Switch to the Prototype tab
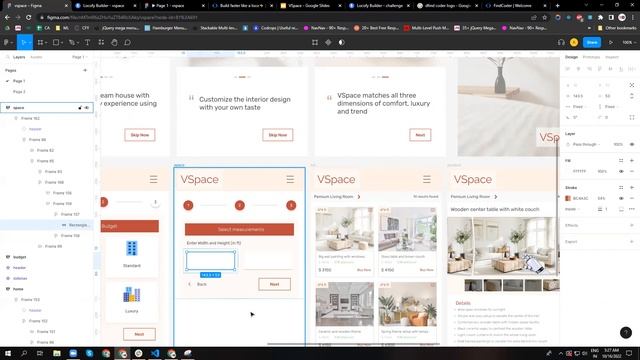640x360 pixels. tap(591, 57)
